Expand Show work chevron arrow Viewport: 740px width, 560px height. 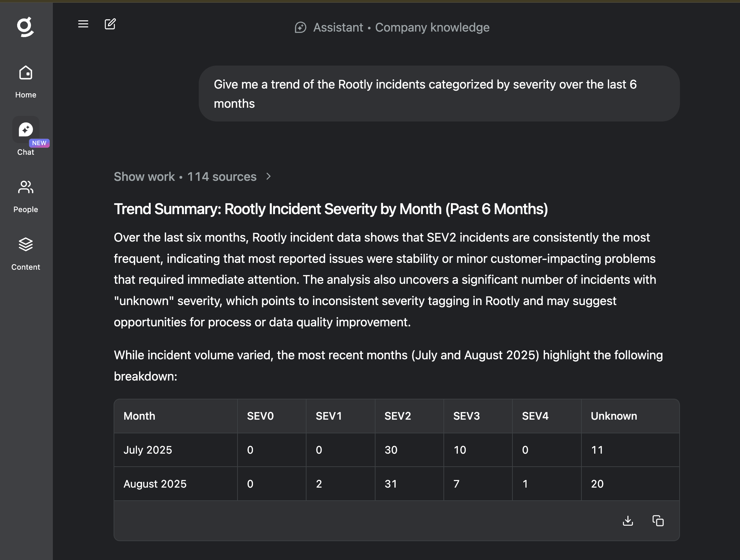click(269, 176)
